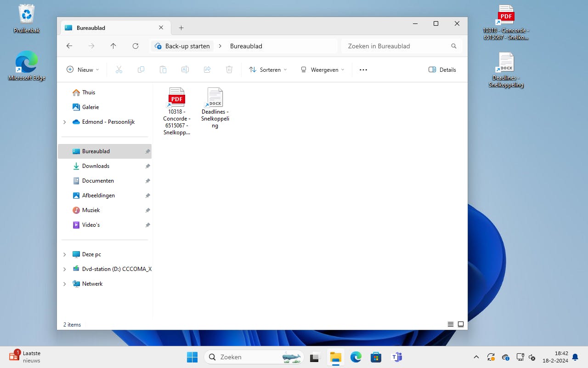This screenshot has width=588, height=368.
Task: Switch to details list view icon
Action: click(451, 324)
